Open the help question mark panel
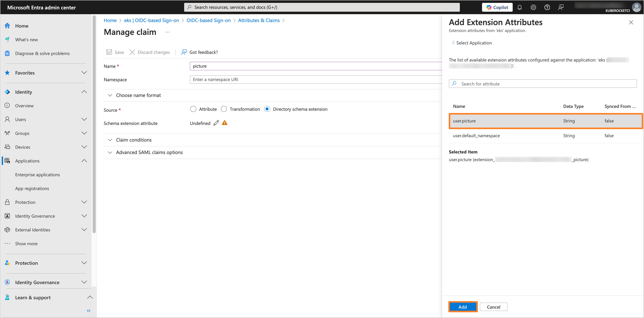Image resolution: width=644 pixels, height=318 pixels. [547, 7]
